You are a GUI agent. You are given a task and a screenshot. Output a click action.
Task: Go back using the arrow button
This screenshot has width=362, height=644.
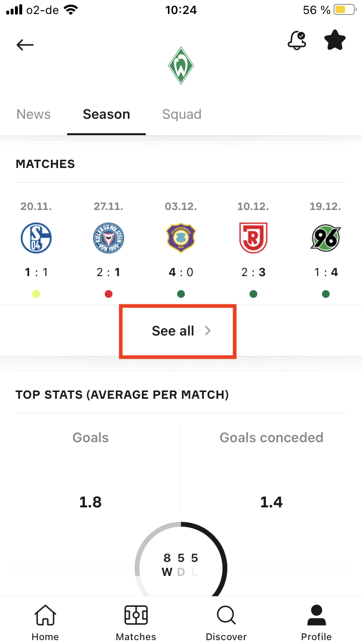(25, 44)
